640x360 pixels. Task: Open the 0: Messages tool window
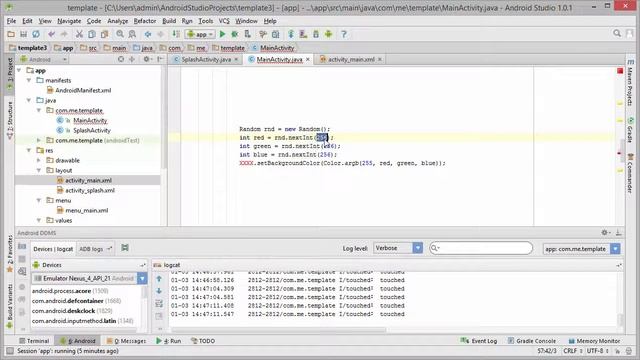point(126,341)
